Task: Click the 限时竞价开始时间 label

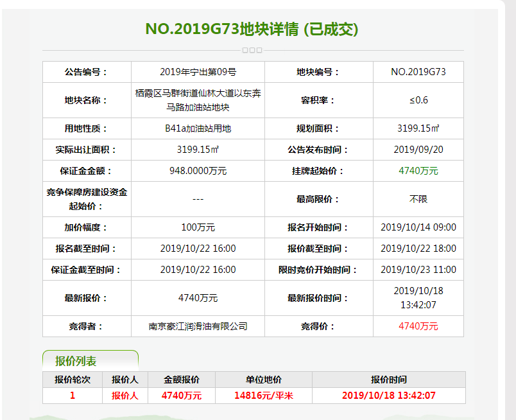Action: (x=318, y=270)
